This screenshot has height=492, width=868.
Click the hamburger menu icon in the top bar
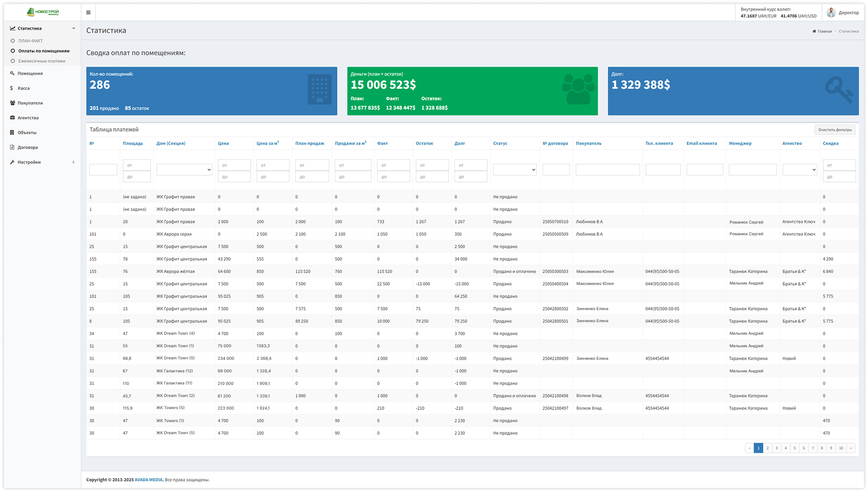point(88,12)
